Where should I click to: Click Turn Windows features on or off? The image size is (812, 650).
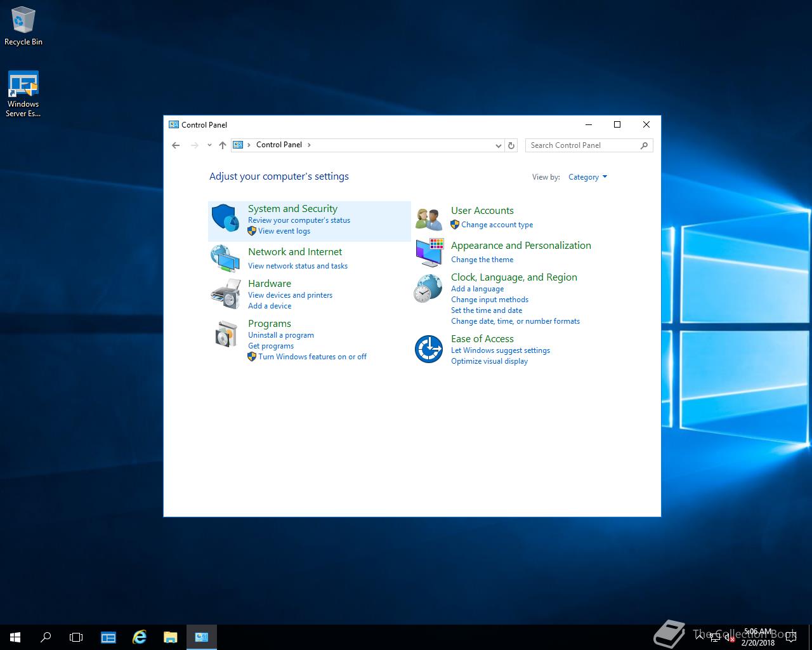pyautogui.click(x=312, y=357)
